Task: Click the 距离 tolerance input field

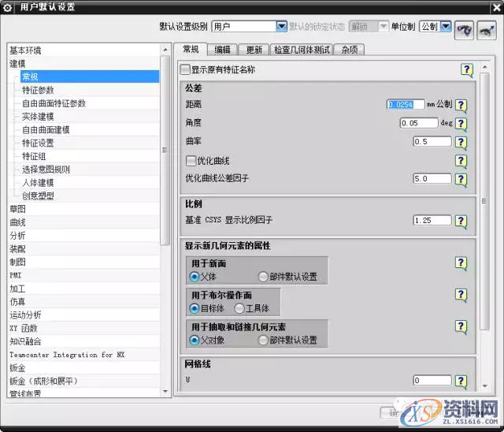Action: pos(406,105)
